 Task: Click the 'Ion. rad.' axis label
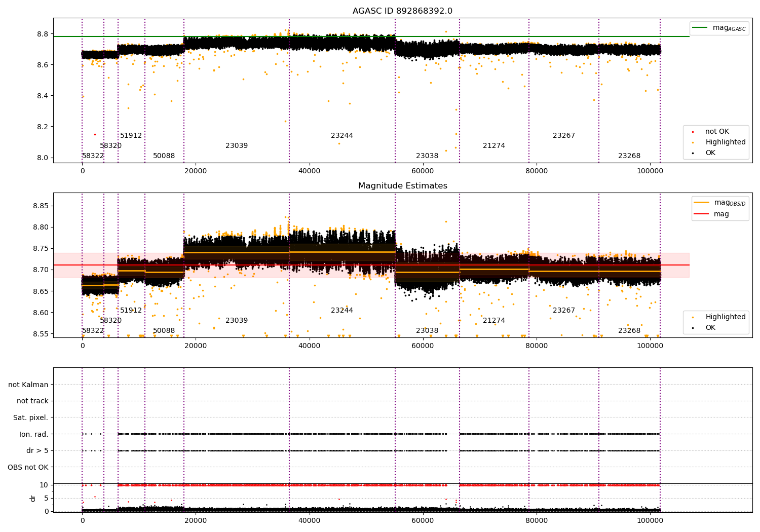(x=34, y=434)
